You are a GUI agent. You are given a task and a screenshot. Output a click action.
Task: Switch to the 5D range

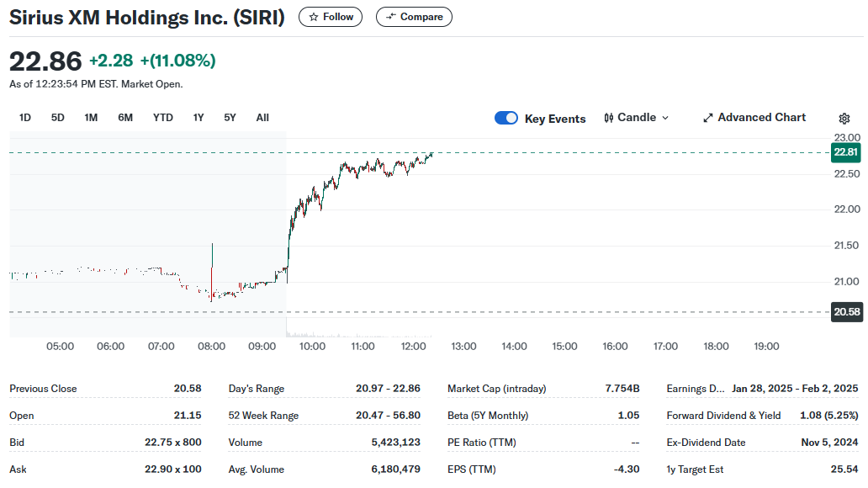pyautogui.click(x=57, y=118)
